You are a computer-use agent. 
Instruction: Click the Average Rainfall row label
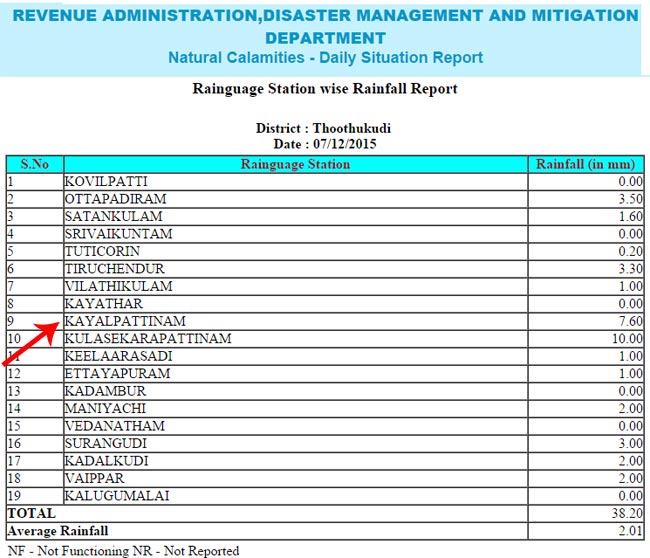pos(58,531)
